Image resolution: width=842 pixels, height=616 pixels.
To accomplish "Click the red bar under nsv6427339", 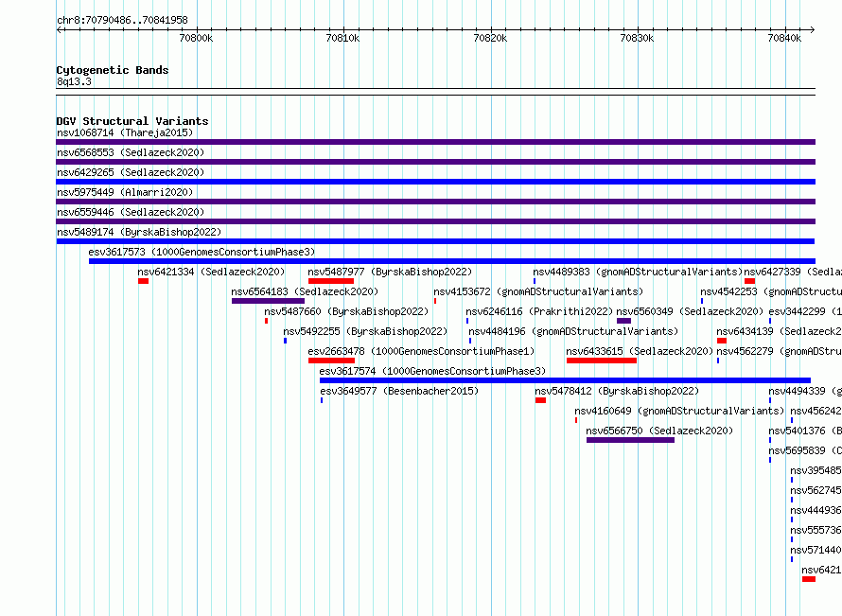I will point(749,281).
